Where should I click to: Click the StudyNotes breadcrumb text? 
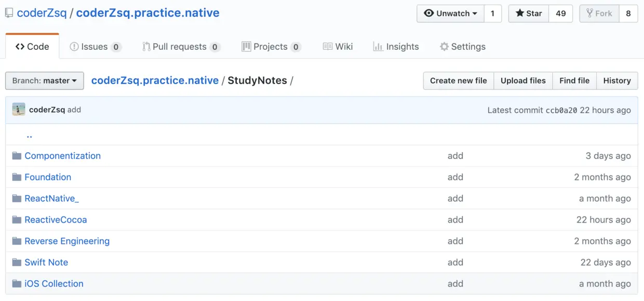[x=257, y=80]
